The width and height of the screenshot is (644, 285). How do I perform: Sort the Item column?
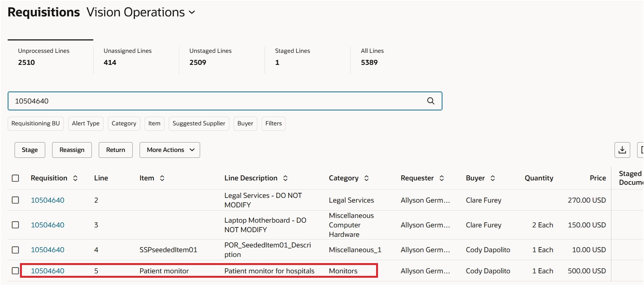[x=162, y=178]
